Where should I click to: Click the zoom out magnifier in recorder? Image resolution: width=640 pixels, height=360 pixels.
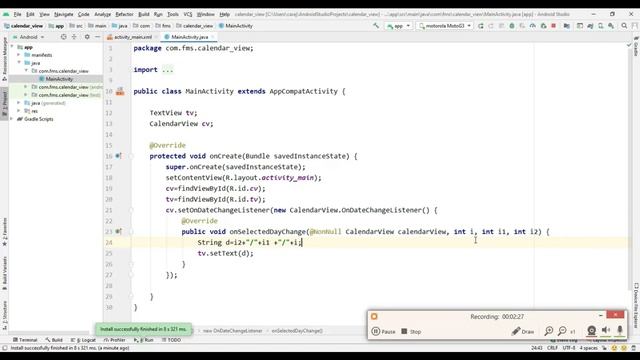click(x=562, y=331)
